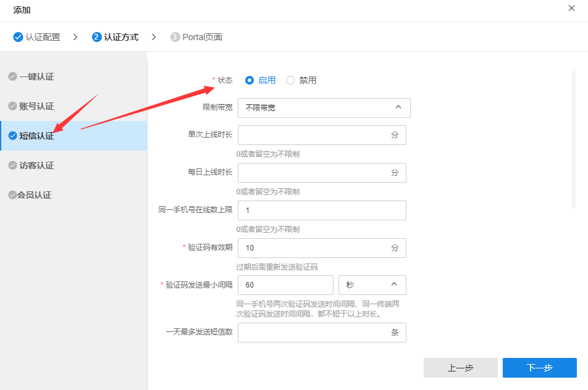Click the 认证配置 step checkmark icon
This screenshot has width=588, height=390.
pyautogui.click(x=18, y=37)
